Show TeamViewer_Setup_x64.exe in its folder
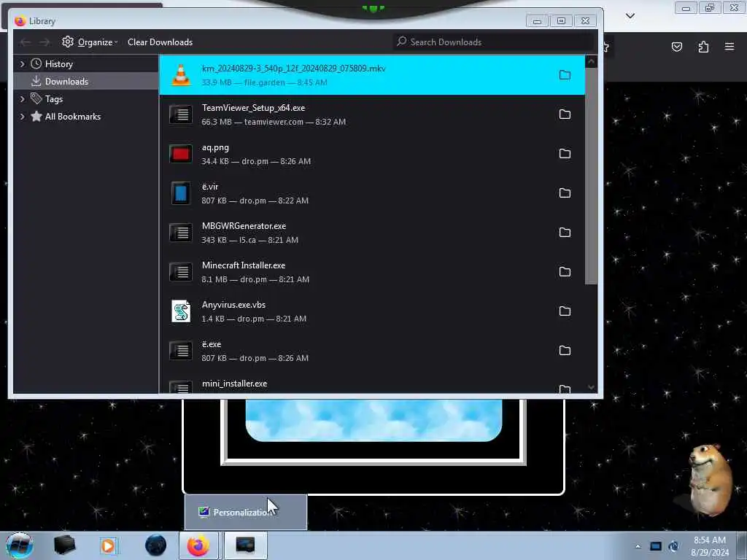The image size is (747, 560). [x=565, y=114]
